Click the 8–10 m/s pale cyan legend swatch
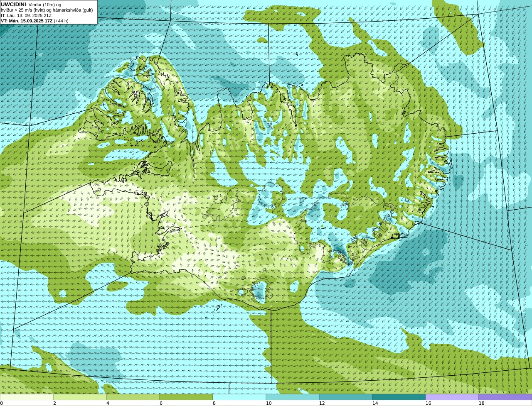Viewport: 532px width, 406px height. tap(239, 397)
